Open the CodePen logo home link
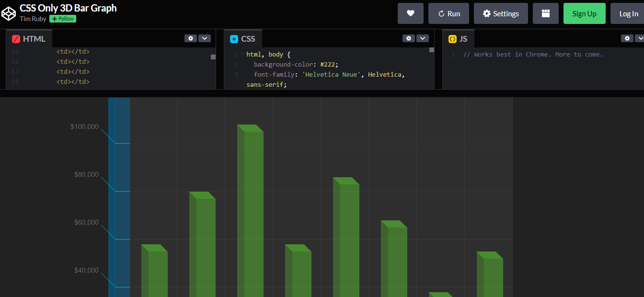The image size is (644, 297). pos(9,14)
